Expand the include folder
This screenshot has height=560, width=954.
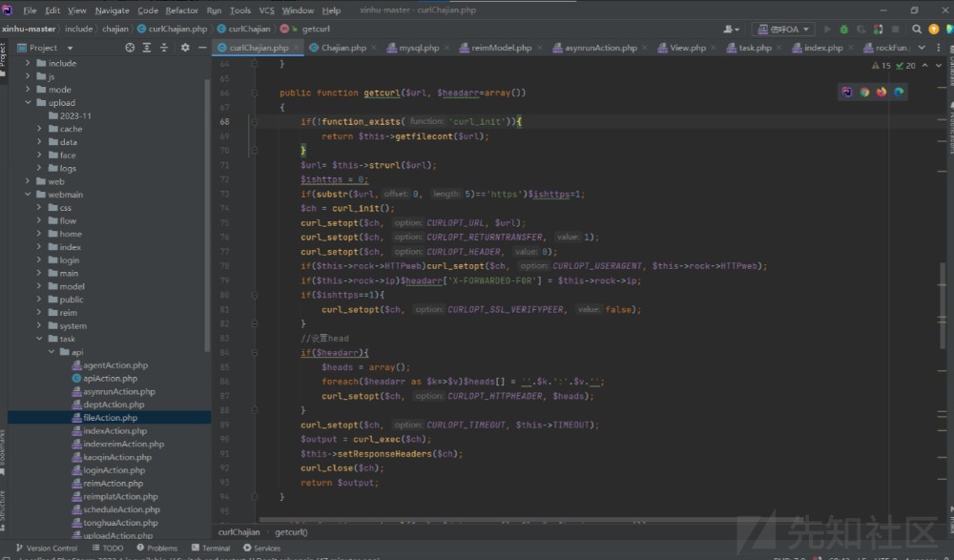click(26, 63)
